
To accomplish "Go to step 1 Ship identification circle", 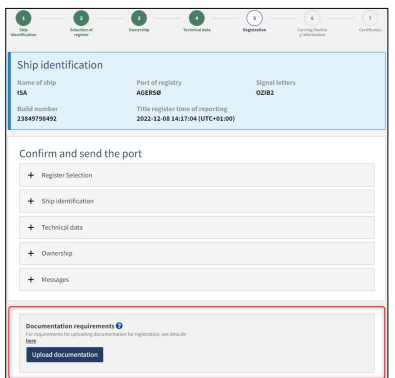I will click(x=23, y=18).
